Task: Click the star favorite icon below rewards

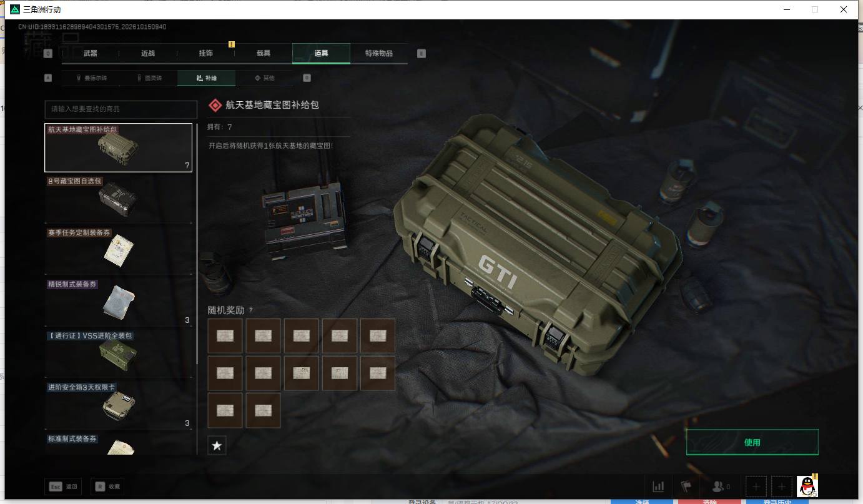Action: (217, 445)
